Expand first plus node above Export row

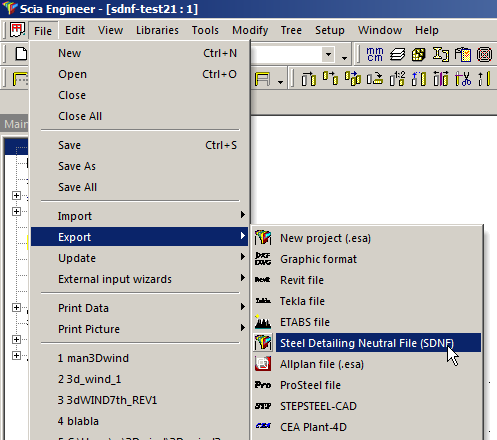[16, 195]
